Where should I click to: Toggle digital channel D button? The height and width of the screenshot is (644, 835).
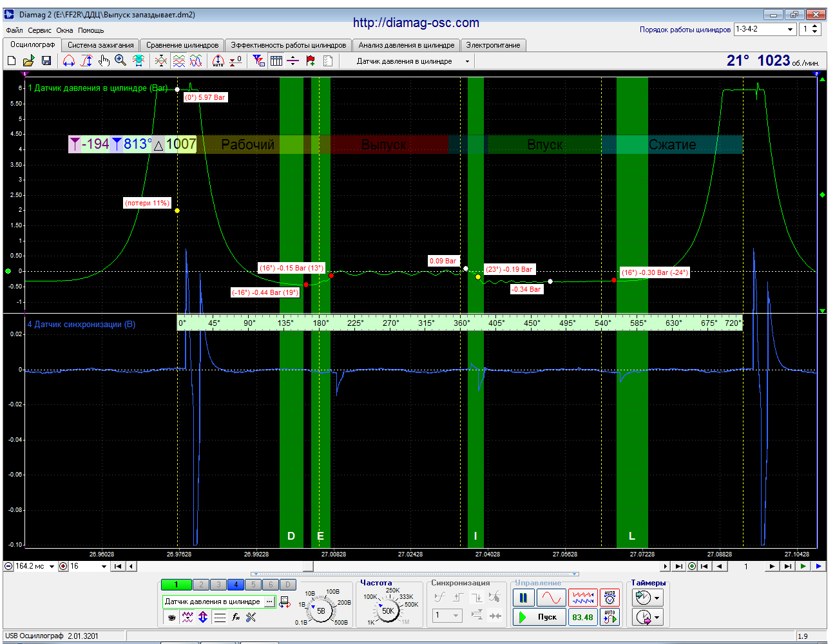[x=288, y=585]
